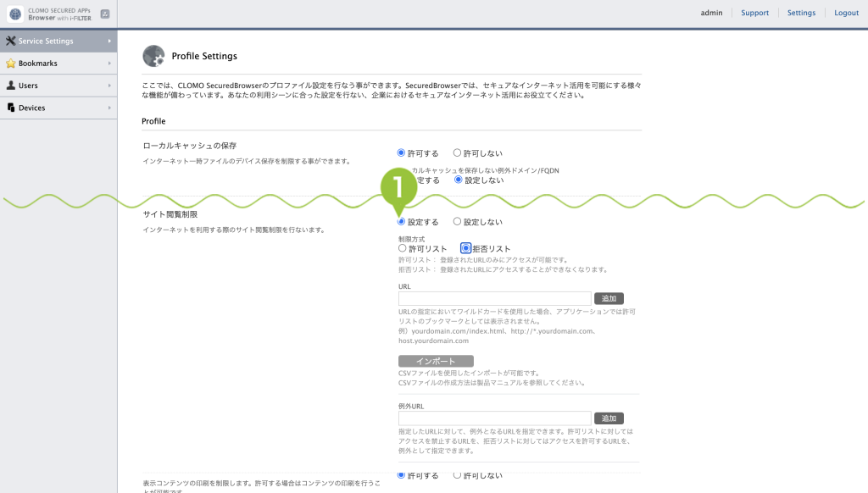
Task: Choose the 拒否リスト restriction method
Action: [x=465, y=248]
